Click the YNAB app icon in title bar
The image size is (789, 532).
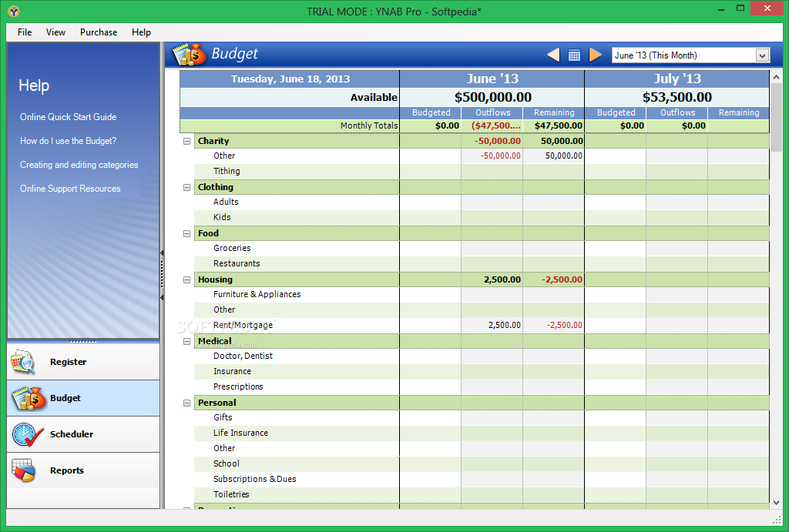pyautogui.click(x=14, y=11)
